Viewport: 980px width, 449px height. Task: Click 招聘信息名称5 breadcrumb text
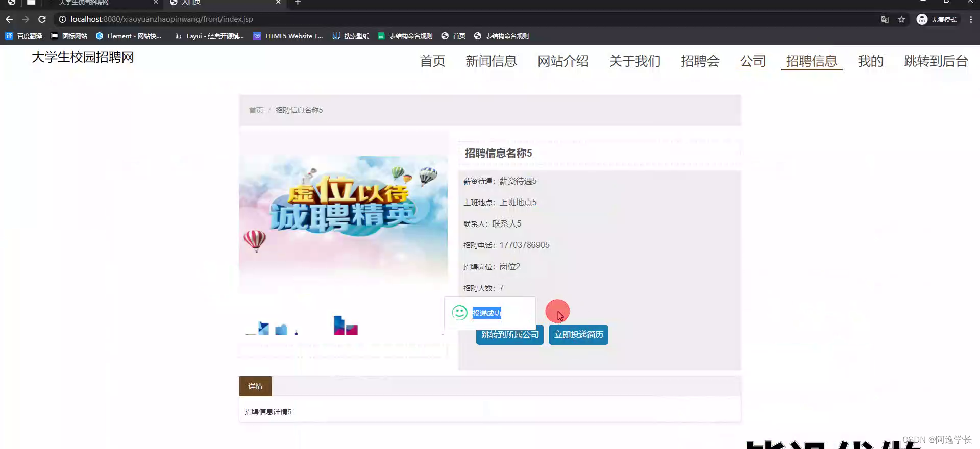click(299, 110)
